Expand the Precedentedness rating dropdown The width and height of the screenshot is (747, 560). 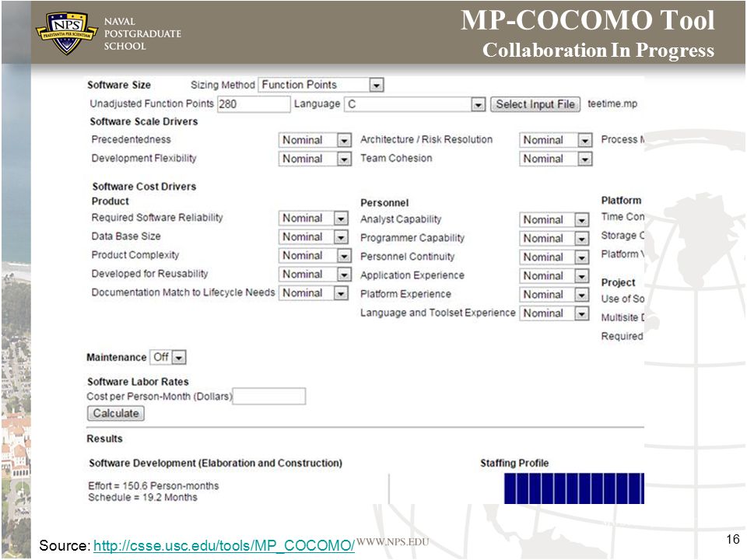point(315,140)
